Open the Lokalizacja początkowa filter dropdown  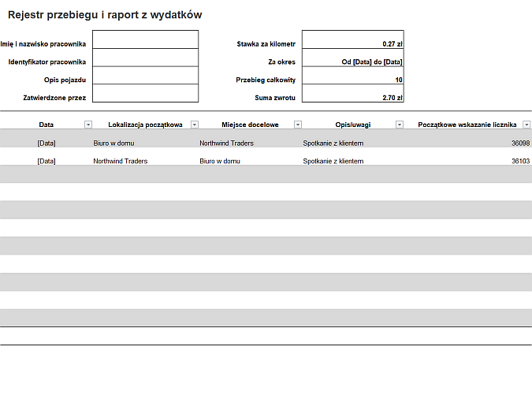[195, 125]
